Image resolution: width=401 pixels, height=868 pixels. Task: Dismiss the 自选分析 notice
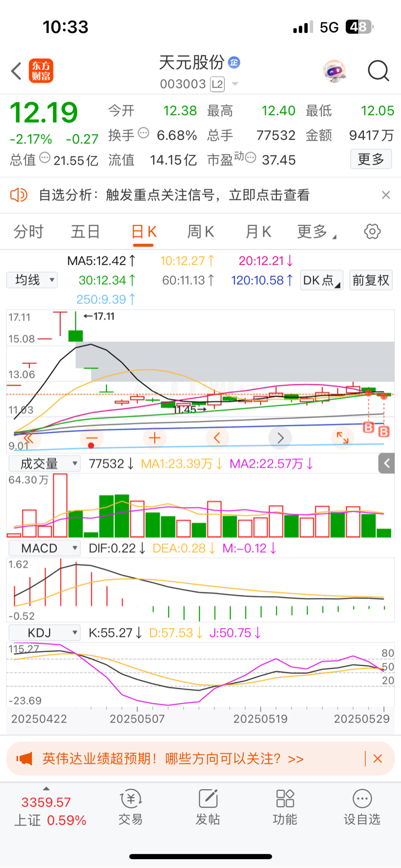pos(386,195)
